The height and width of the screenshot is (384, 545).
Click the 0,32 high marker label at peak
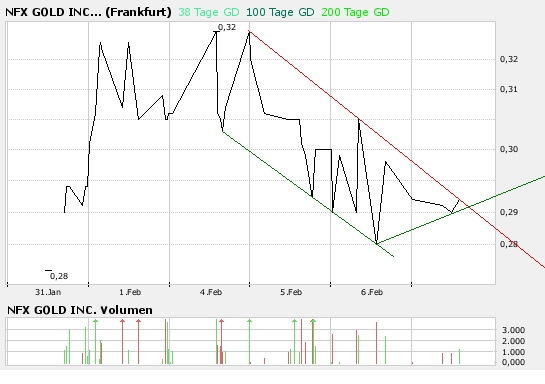(227, 27)
